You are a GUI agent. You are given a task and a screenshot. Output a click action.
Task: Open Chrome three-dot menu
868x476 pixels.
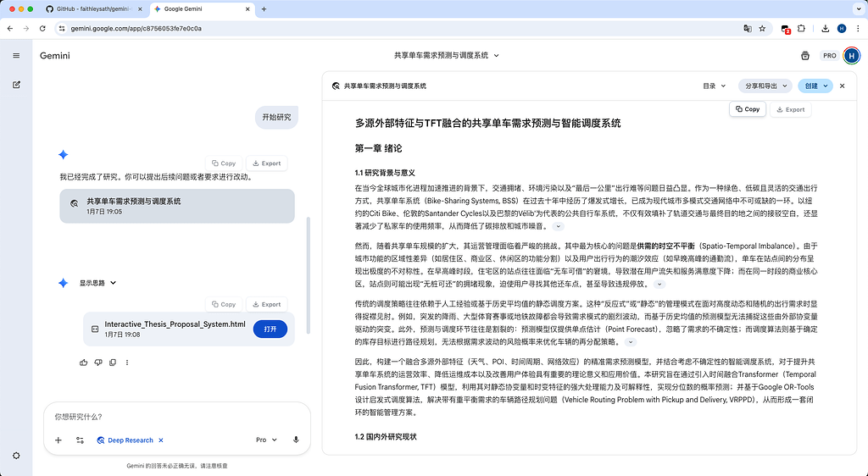click(859, 28)
